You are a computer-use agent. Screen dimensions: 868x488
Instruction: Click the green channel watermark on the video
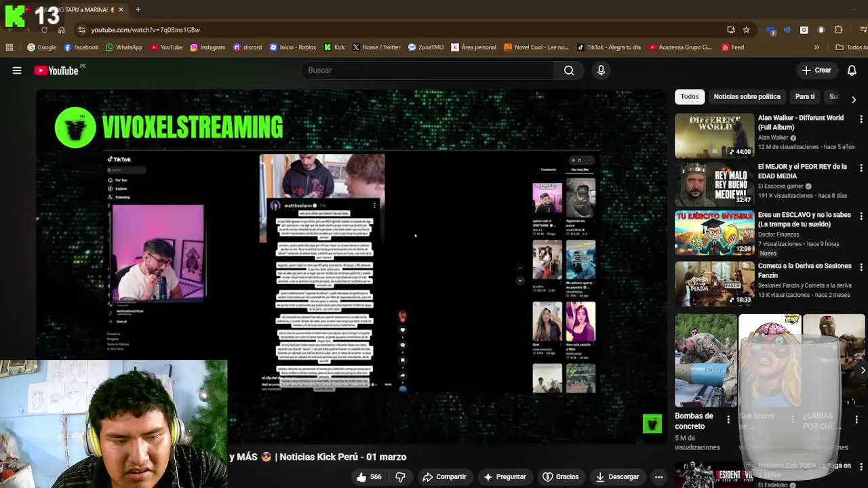[652, 424]
